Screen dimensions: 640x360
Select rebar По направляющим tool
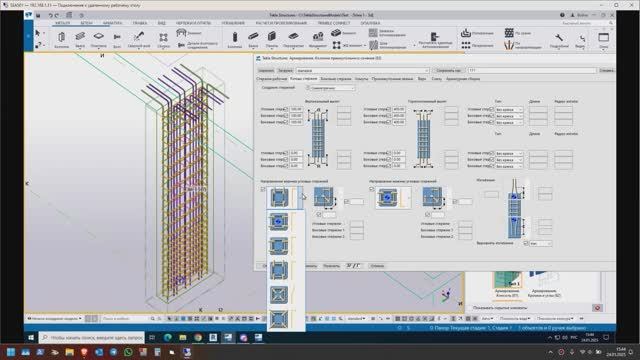point(523,45)
